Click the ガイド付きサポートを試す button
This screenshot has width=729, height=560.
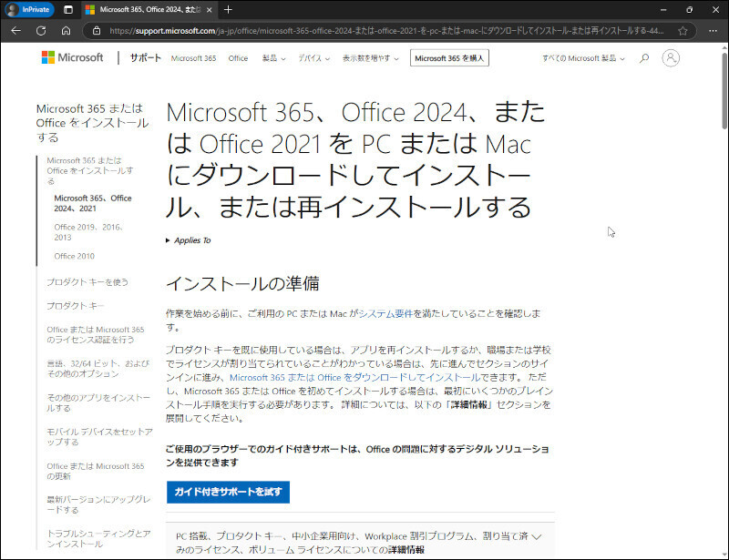228,492
